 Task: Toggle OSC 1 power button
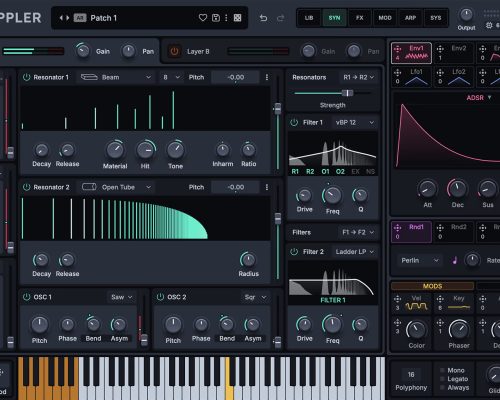click(26, 297)
